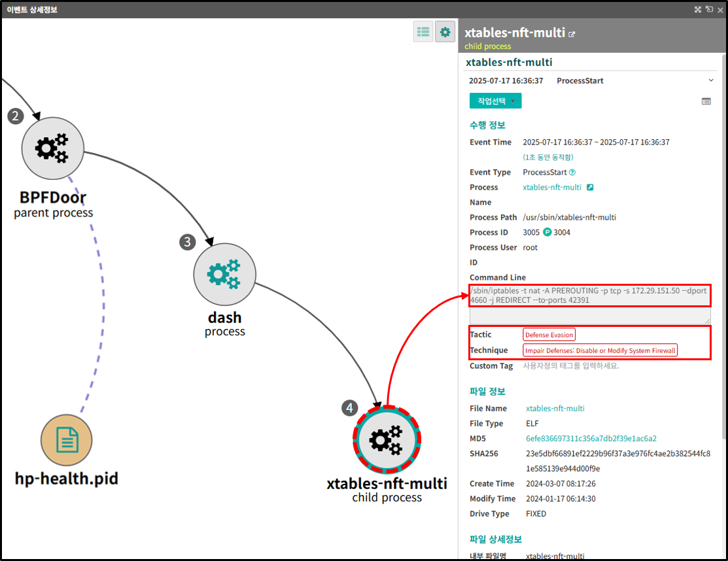This screenshot has height=561, width=728.
Task: Open graph settings gear icon
Action: [445, 31]
